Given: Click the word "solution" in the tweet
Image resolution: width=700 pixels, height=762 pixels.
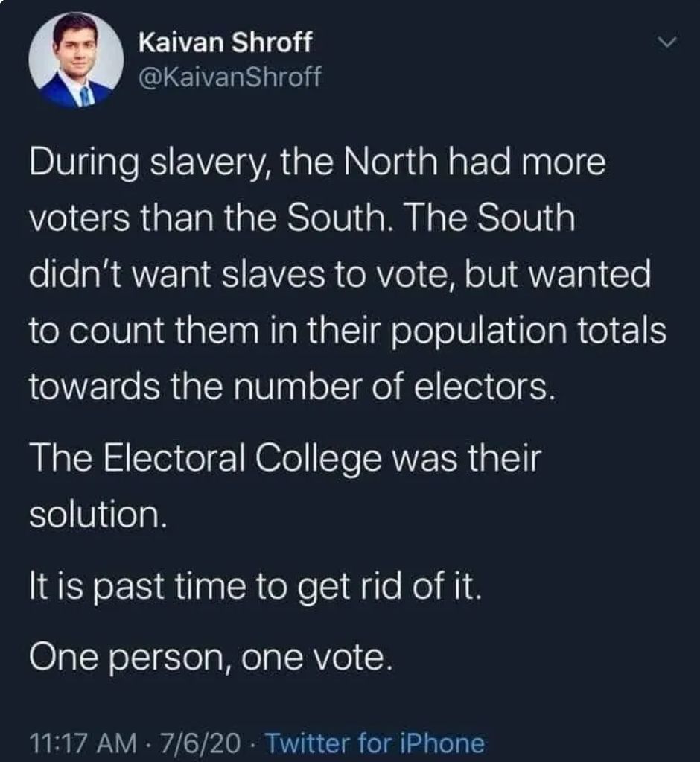Looking at the screenshot, I should tap(95, 515).
